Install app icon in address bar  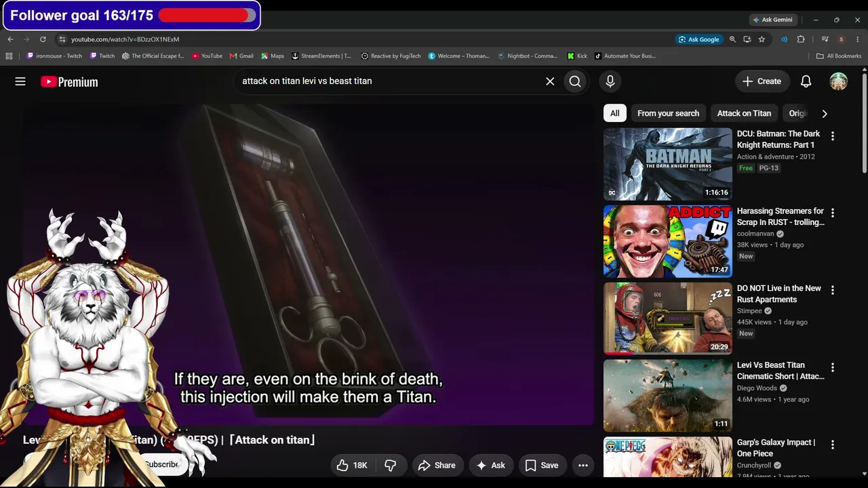(747, 39)
